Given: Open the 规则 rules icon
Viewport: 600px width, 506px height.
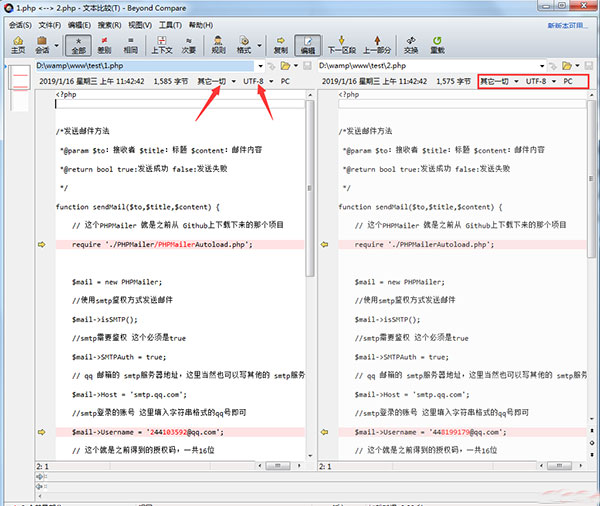Looking at the screenshot, I should 218,45.
